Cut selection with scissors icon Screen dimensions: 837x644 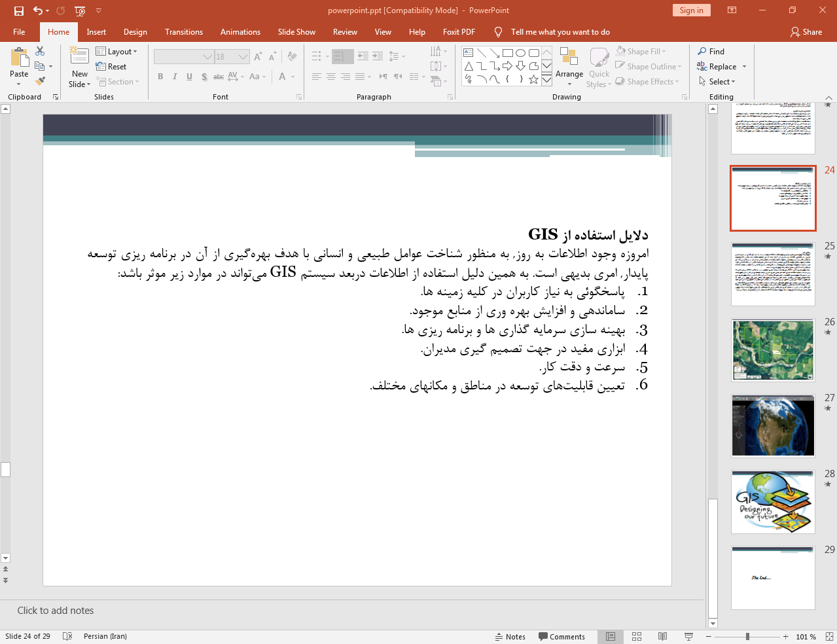coord(40,51)
